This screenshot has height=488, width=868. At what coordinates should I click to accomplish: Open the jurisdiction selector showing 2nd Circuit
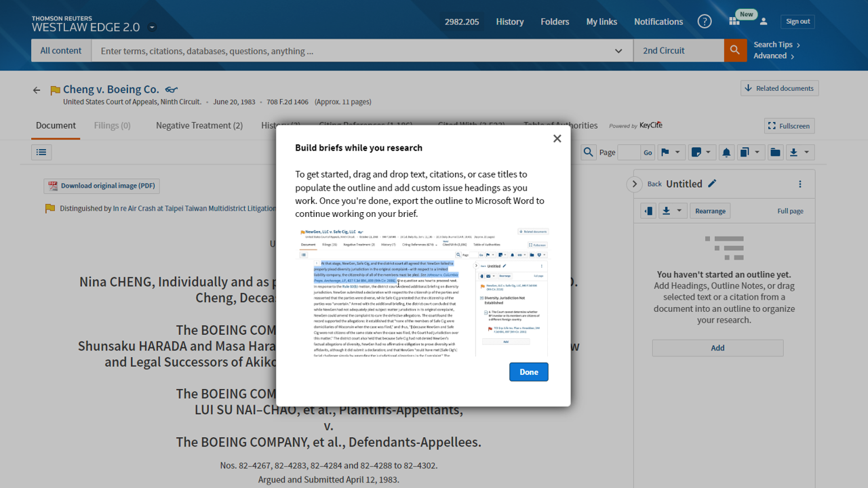tap(678, 50)
